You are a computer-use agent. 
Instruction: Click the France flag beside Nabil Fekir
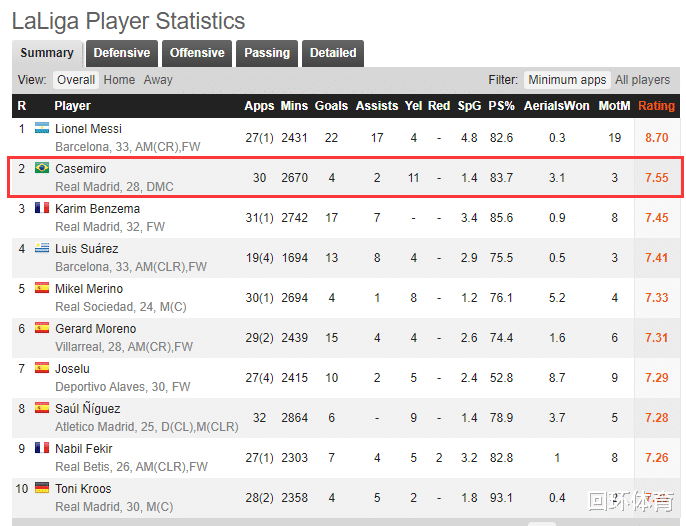pos(42,448)
